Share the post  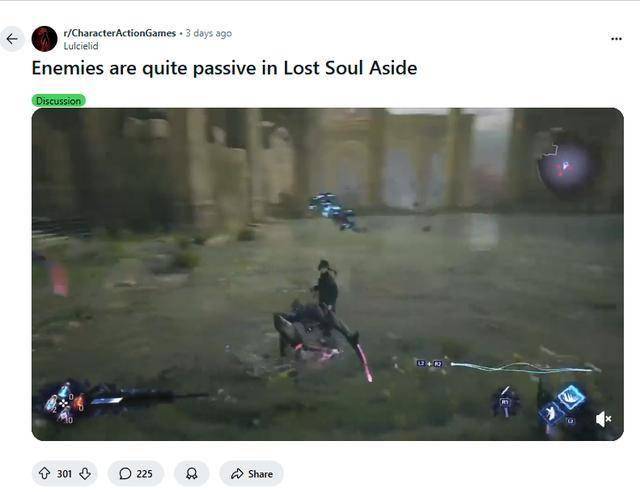point(251,474)
